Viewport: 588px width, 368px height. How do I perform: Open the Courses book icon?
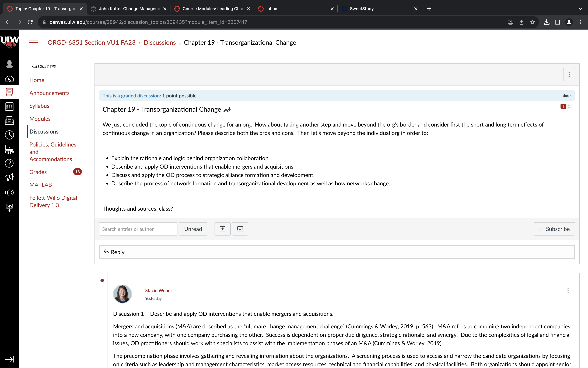[9, 92]
